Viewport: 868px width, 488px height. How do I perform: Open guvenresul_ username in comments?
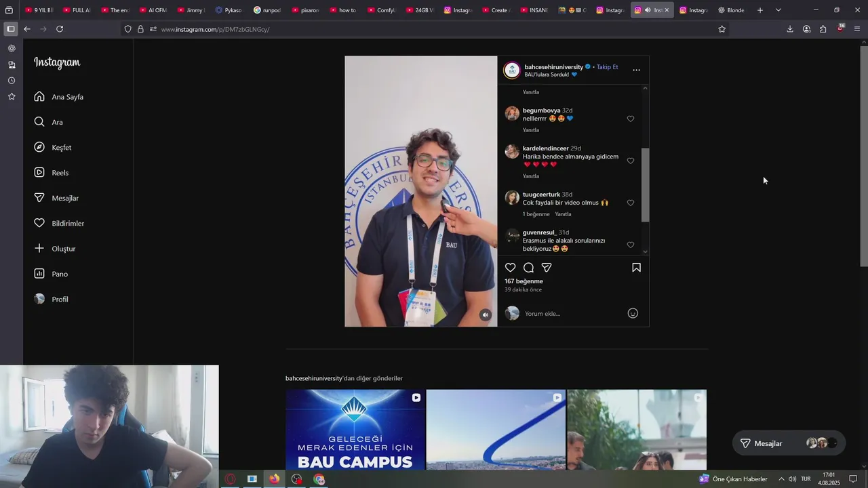click(539, 232)
